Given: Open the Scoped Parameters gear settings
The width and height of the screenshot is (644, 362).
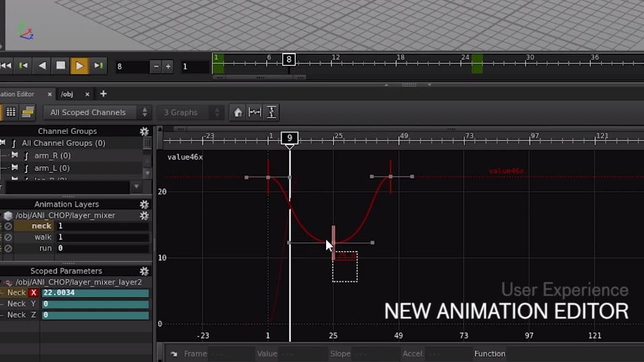Looking at the screenshot, I should click(143, 271).
